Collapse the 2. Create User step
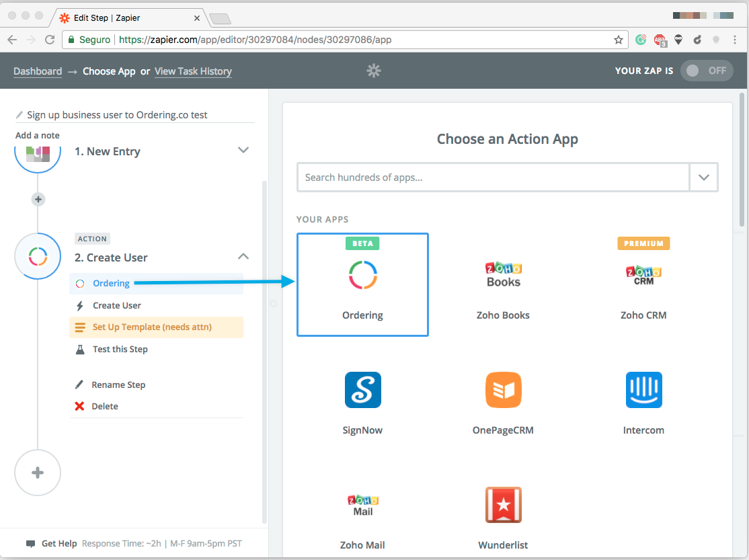 tap(243, 257)
